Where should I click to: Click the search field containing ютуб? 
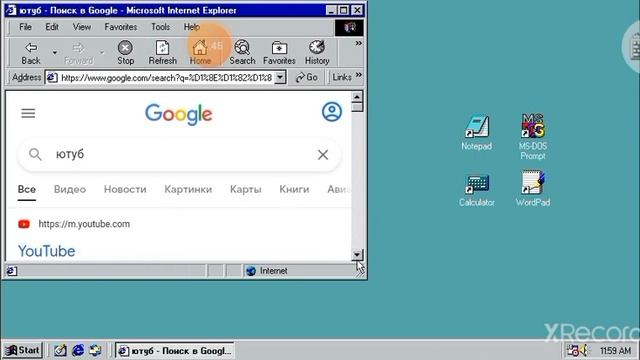coord(180,154)
